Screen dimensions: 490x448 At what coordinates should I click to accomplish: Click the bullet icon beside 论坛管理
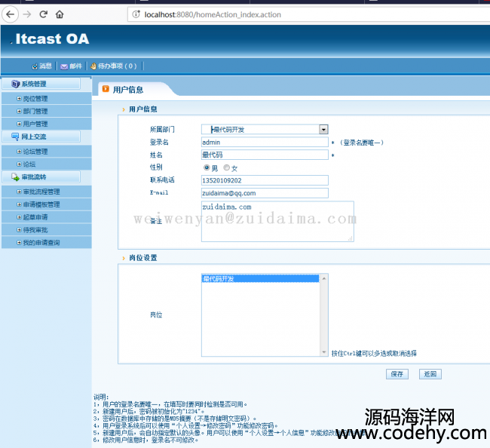tap(19, 152)
